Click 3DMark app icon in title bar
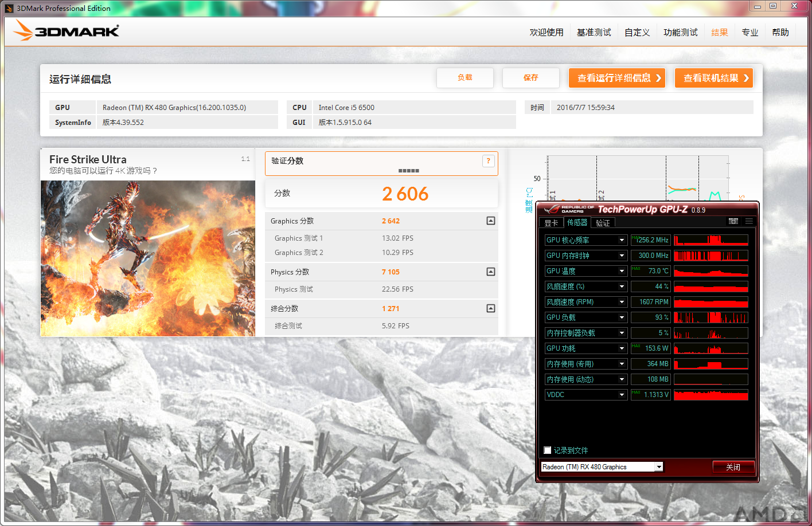Screen dimensions: 812x526 [x=9, y=8]
